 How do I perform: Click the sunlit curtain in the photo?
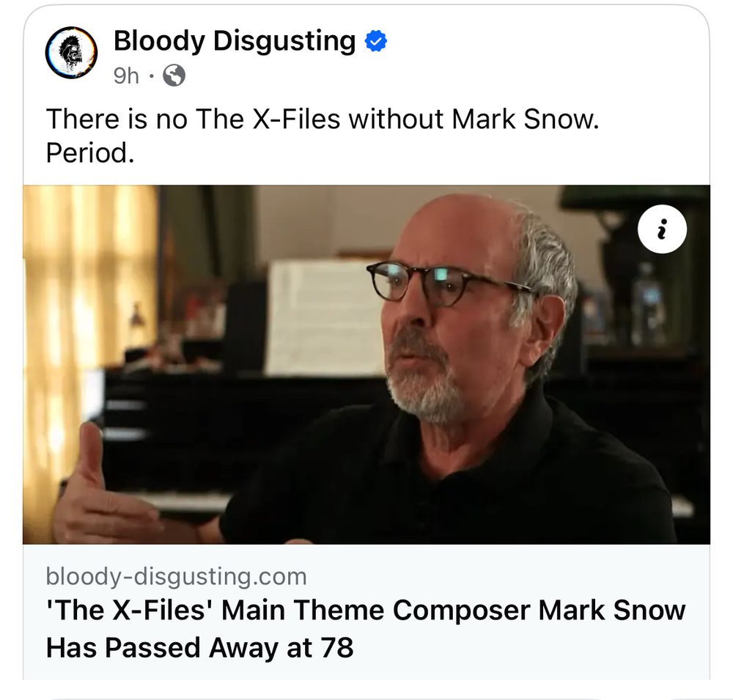[x=89, y=328]
